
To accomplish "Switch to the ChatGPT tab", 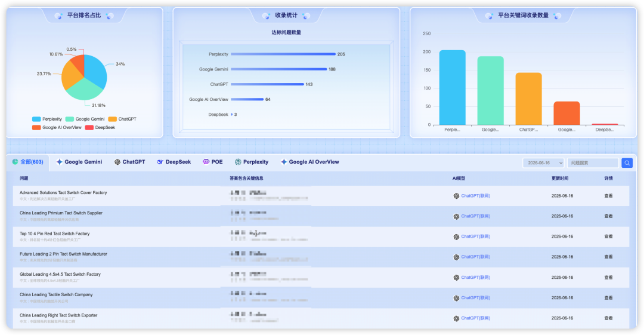I will [130, 162].
